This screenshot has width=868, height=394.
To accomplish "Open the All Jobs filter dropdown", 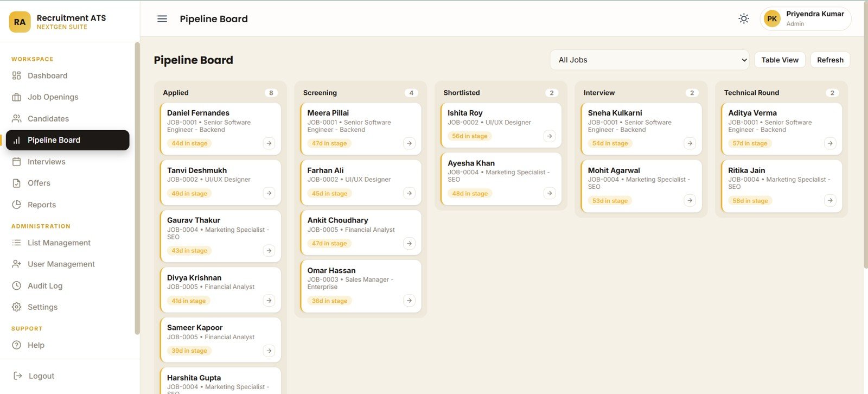I will [x=649, y=60].
